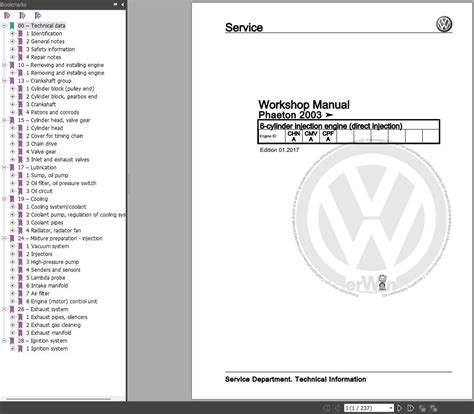Go to the first page of the document
Screen dimensions: 474x414
pos(327,408)
